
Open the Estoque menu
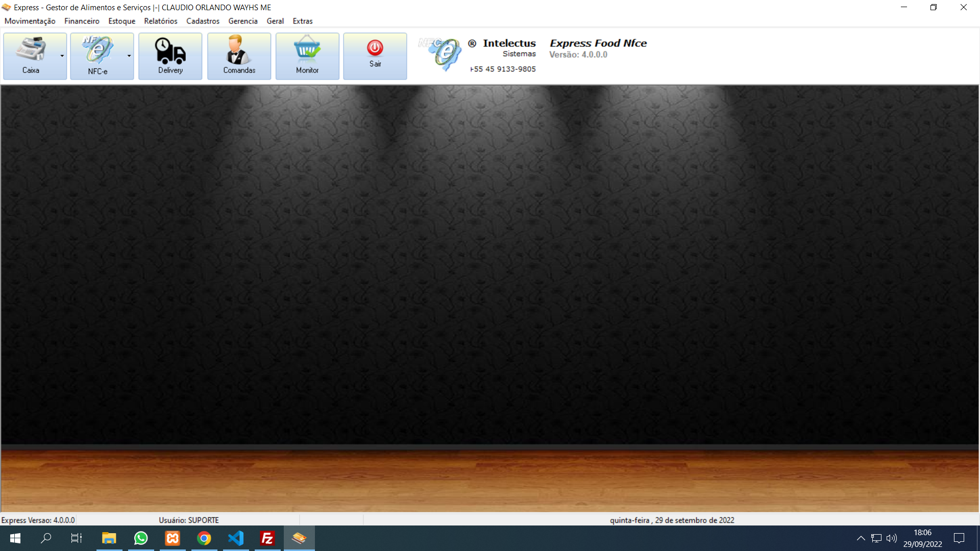(x=121, y=21)
